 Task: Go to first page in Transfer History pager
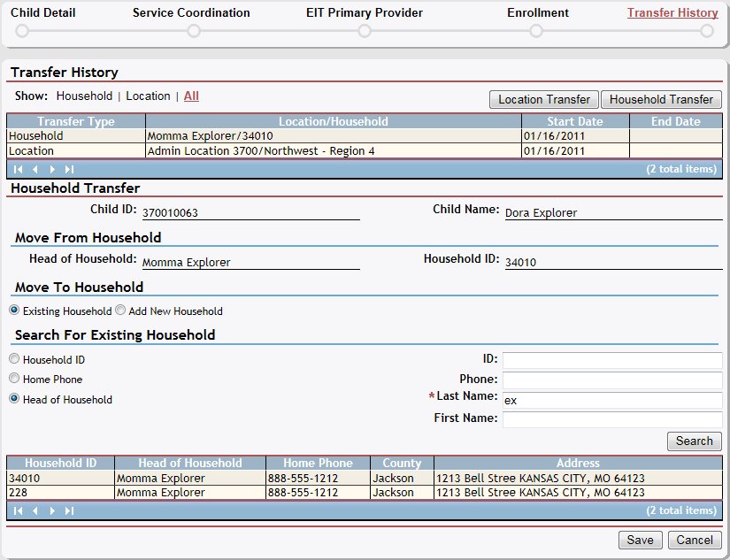tap(19, 169)
